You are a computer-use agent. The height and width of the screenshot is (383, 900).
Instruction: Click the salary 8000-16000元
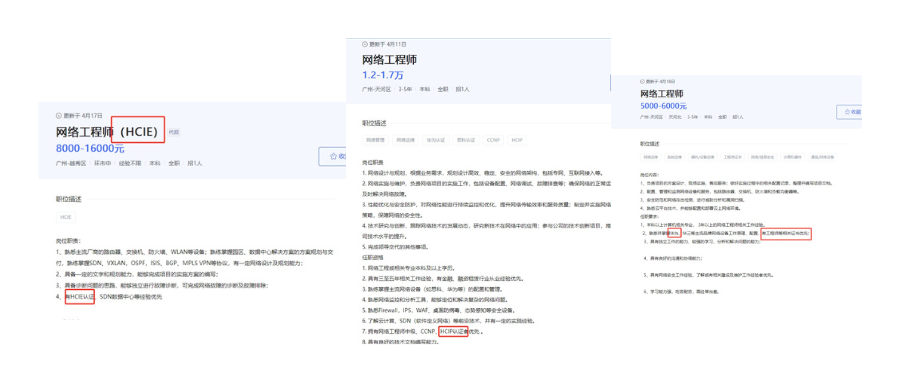click(90, 149)
